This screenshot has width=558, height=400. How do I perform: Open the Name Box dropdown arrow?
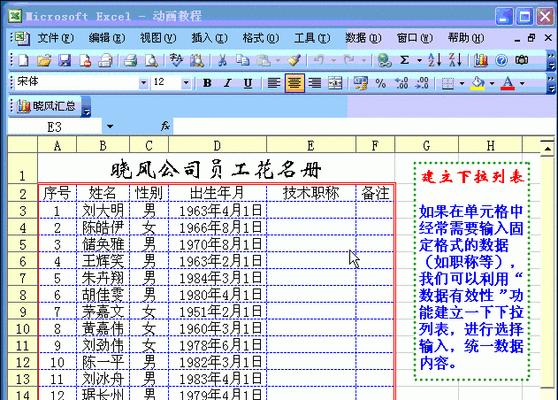pos(110,126)
